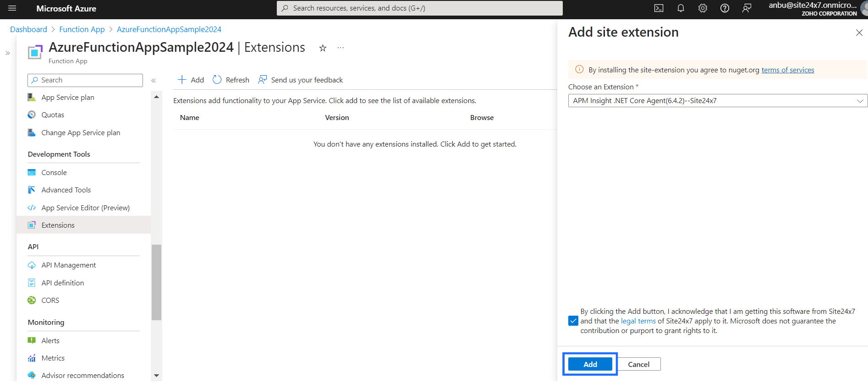Click the sidebar vertical scrollbar thumb

[x=156, y=282]
